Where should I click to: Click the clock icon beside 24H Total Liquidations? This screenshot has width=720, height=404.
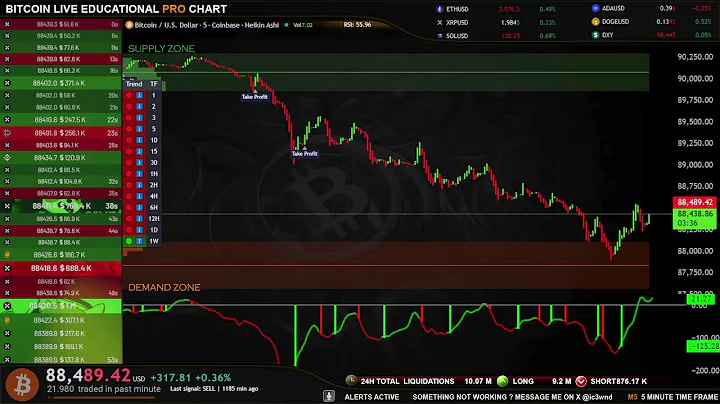coord(351,381)
